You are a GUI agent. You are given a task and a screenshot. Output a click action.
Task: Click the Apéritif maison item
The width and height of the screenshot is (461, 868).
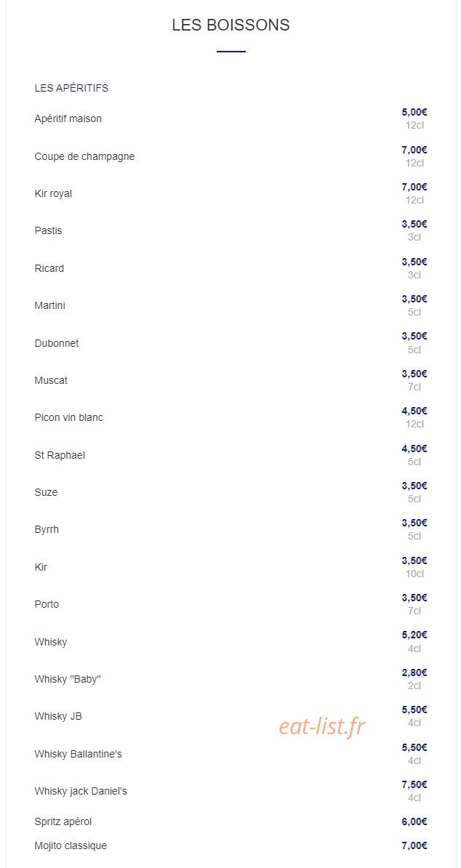(x=68, y=119)
